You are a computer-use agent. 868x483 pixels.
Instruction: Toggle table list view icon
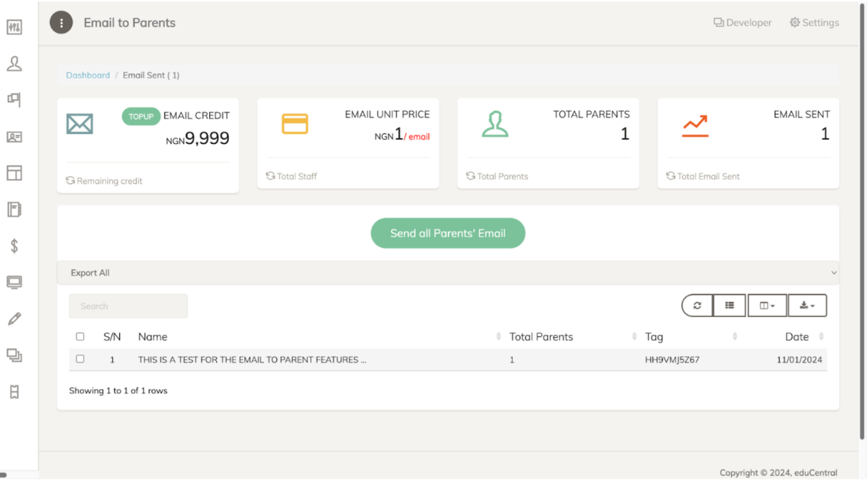point(729,306)
